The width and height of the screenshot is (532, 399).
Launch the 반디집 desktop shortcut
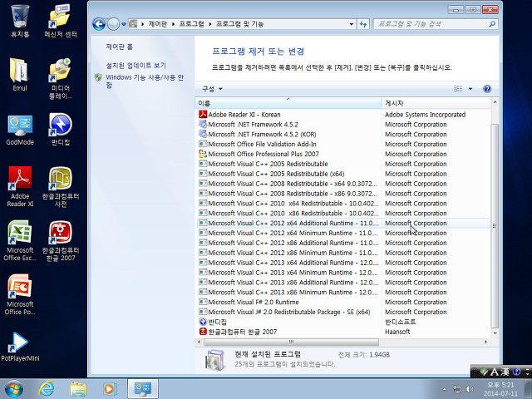point(61,129)
